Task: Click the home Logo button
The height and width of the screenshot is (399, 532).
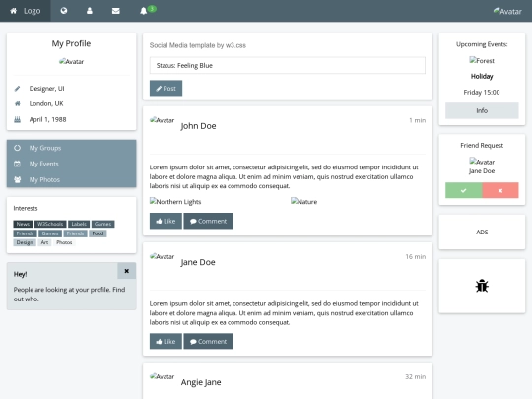Action: click(x=25, y=11)
